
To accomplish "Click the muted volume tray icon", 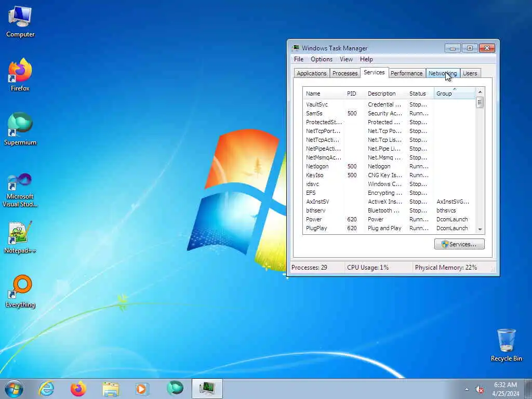I will 480,390.
